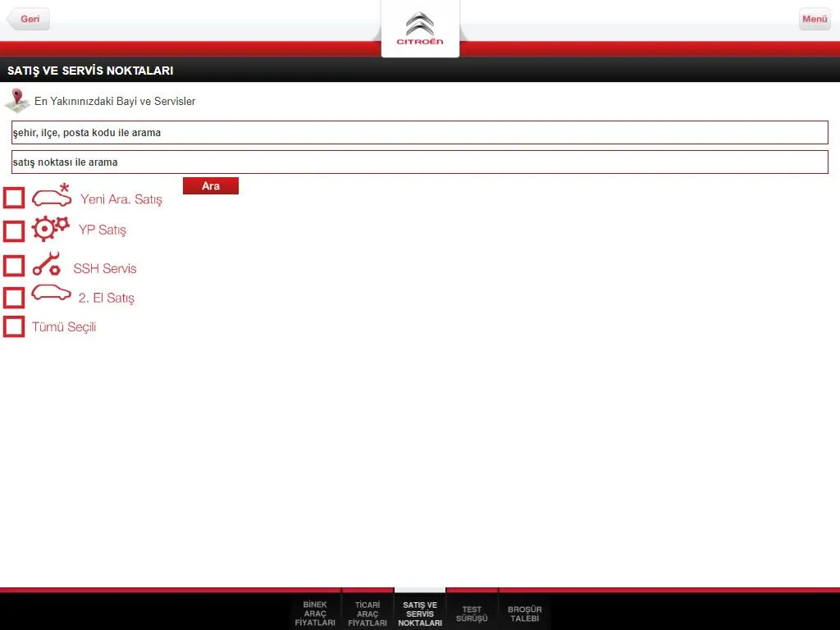Open the Ticari Araç Fiyatları tab
Image resolution: width=840 pixels, height=630 pixels.
(367, 613)
